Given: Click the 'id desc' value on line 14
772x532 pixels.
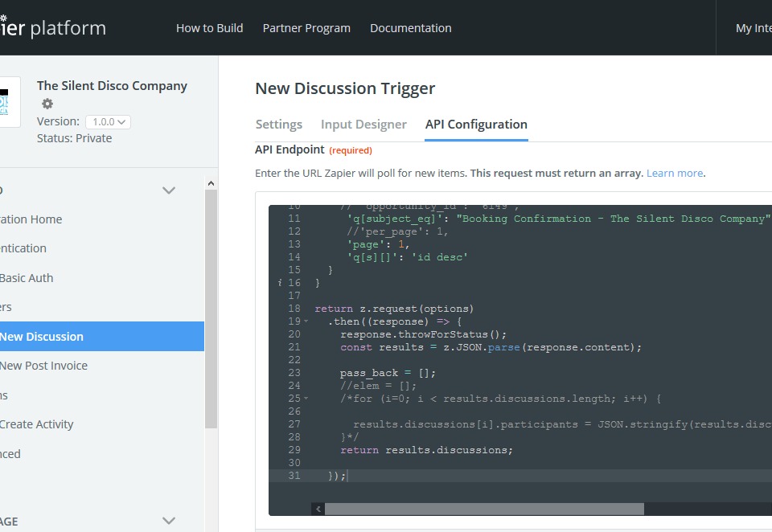Looking at the screenshot, I should [x=440, y=257].
